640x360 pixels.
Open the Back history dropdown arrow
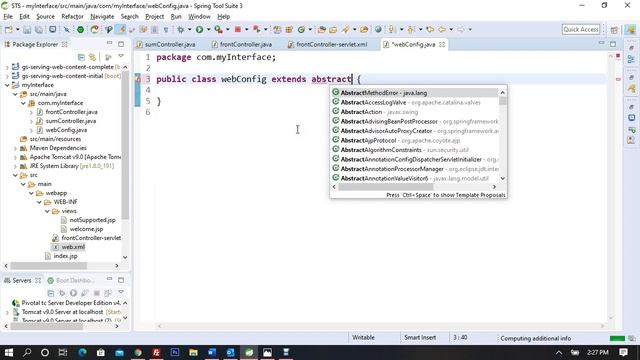click(451, 29)
